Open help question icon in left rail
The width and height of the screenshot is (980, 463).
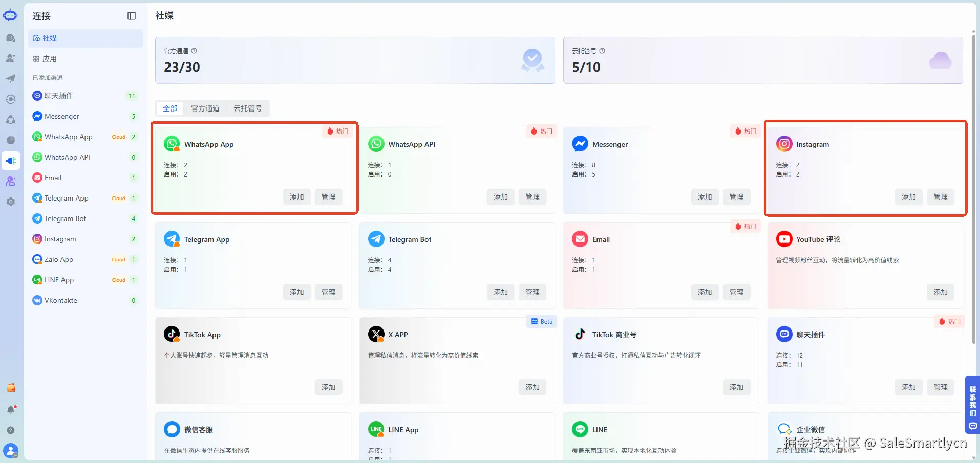11,430
